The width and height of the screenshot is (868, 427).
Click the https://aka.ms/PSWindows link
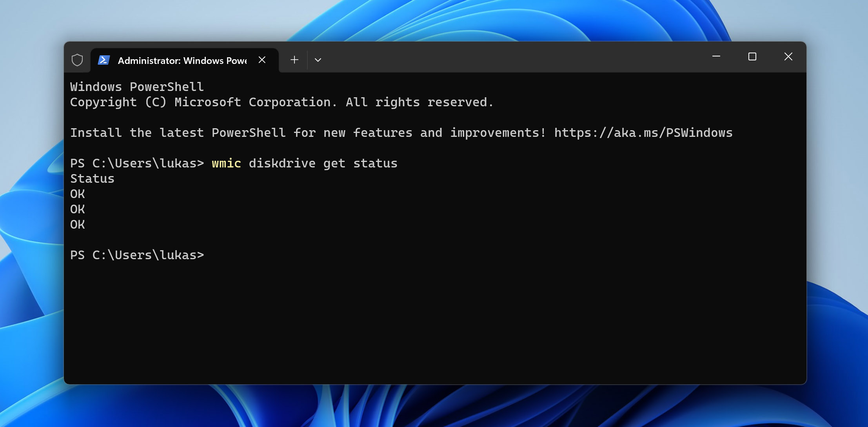click(643, 133)
